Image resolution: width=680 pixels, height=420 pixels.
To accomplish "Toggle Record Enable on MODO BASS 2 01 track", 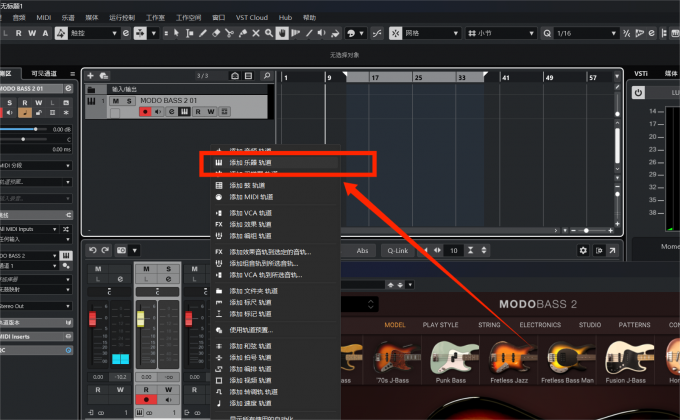I will click(145, 112).
